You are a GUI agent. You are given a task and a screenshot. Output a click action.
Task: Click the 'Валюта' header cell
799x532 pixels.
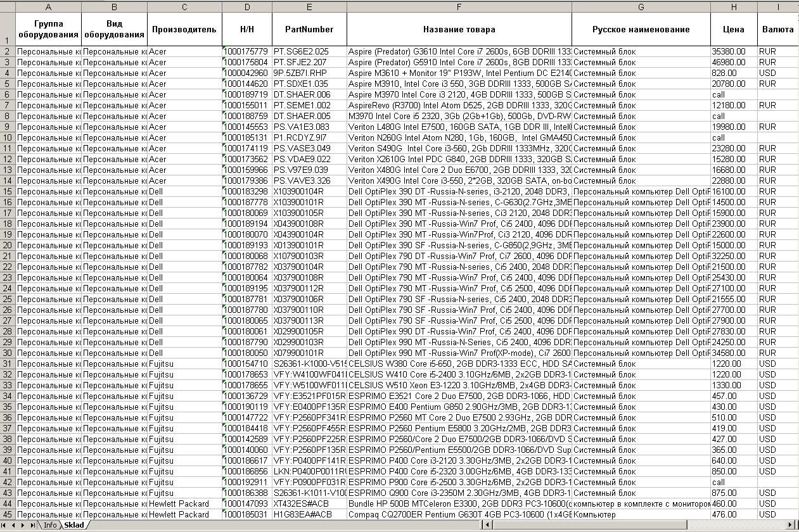[778, 29]
